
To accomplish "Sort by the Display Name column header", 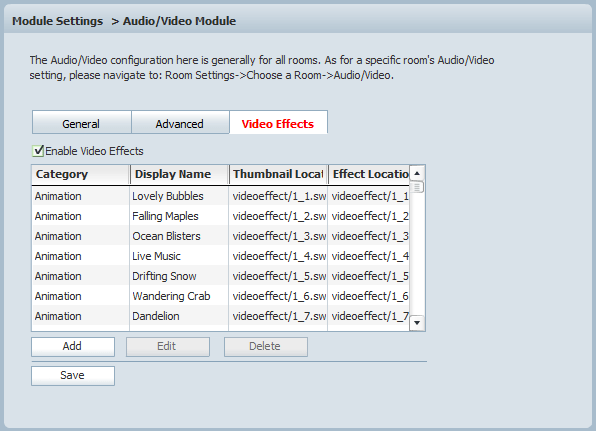I will (179, 174).
